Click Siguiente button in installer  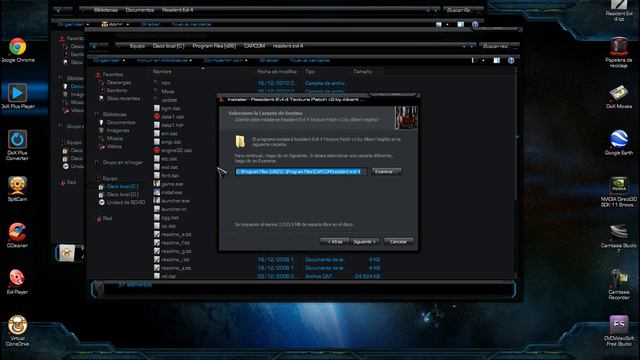pos(364,242)
